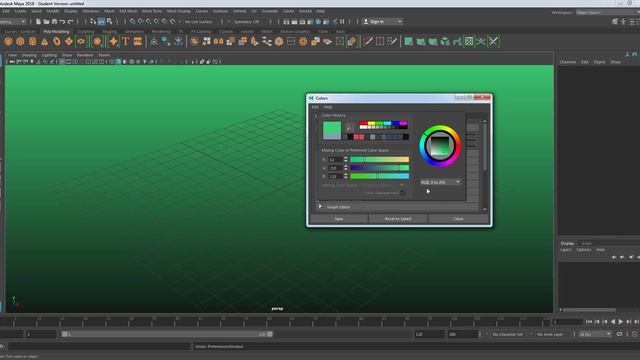640x360 pixels.
Task: Switch to the Poly Modeling shelf tab
Action: pos(56,31)
